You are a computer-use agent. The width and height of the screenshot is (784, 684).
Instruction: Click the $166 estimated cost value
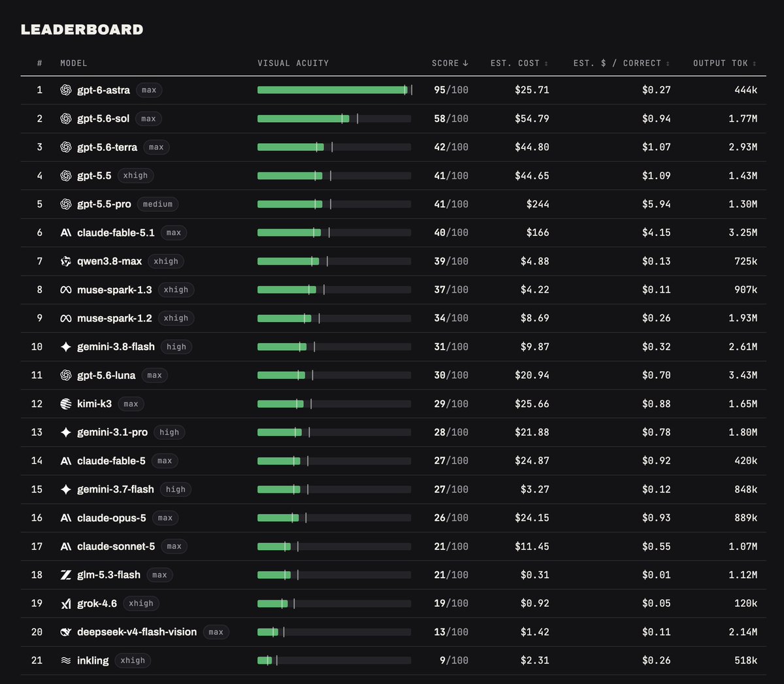pyautogui.click(x=538, y=233)
